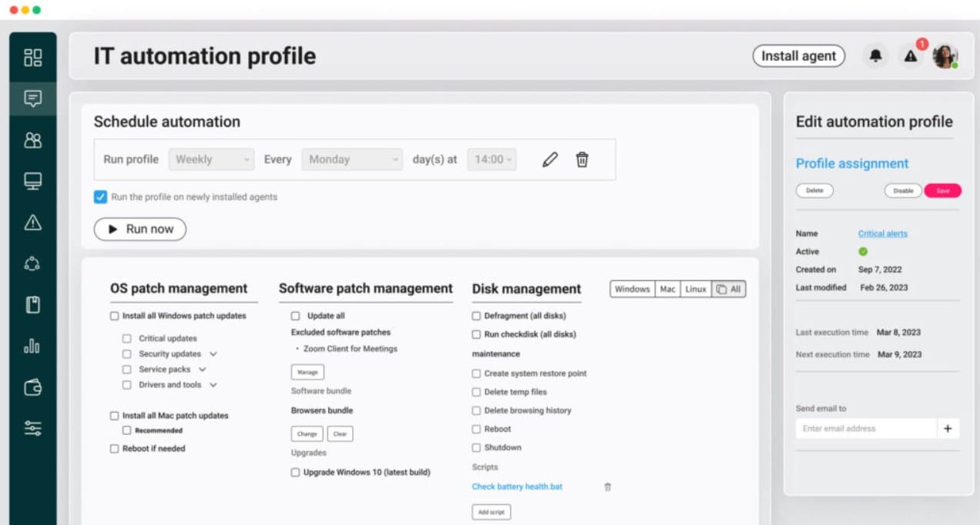Click the pencil edit schedule icon
The width and height of the screenshot is (980, 525).
(549, 159)
